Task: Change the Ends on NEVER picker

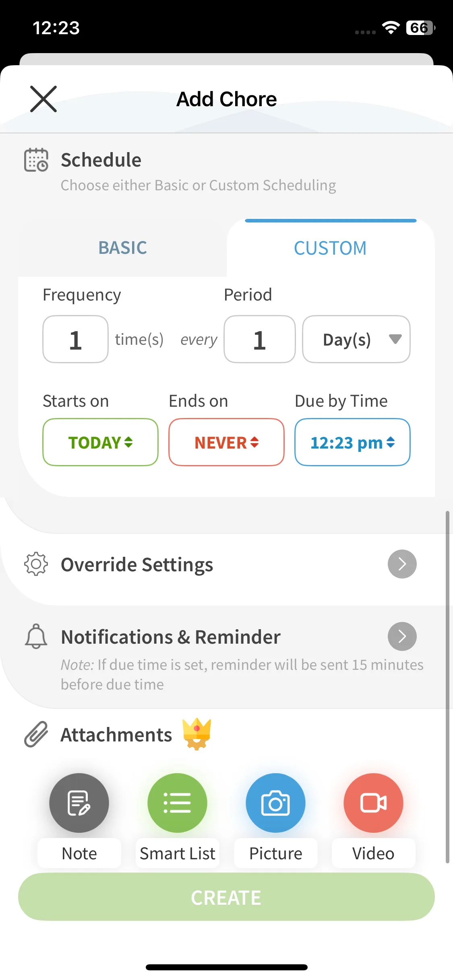Action: (226, 443)
